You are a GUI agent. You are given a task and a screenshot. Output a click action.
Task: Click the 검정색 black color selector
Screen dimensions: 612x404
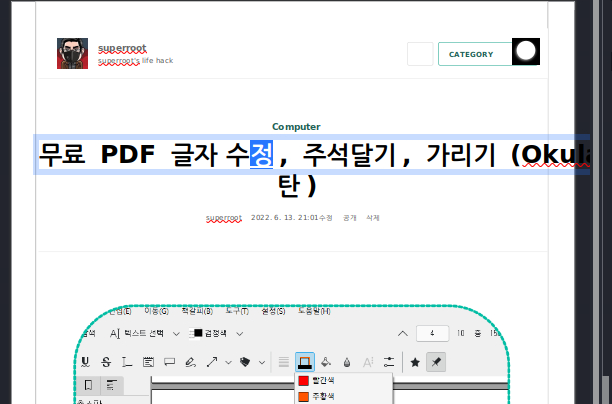tap(208, 333)
